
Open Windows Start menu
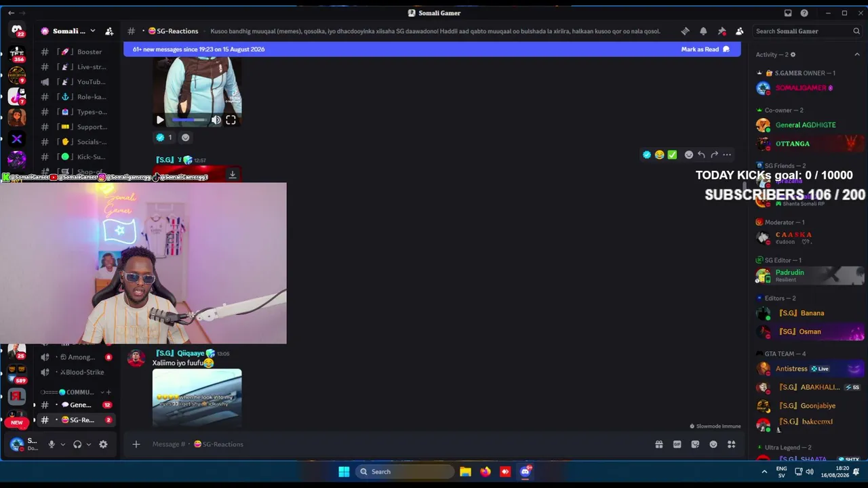(x=344, y=472)
